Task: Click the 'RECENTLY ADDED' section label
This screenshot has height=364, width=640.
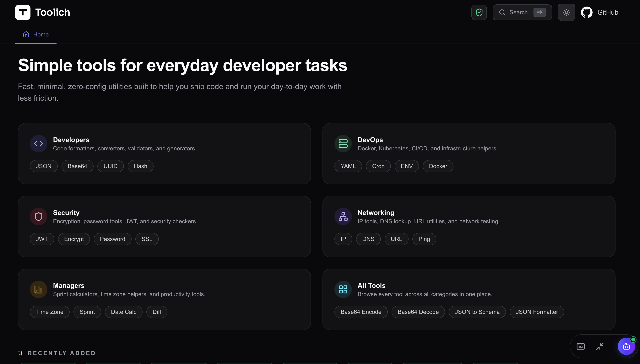Action: coord(62,353)
